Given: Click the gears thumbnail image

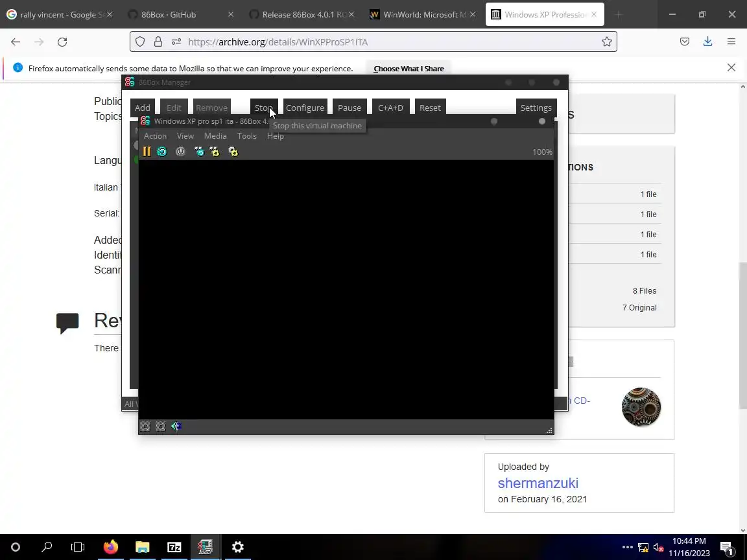Looking at the screenshot, I should tap(641, 406).
